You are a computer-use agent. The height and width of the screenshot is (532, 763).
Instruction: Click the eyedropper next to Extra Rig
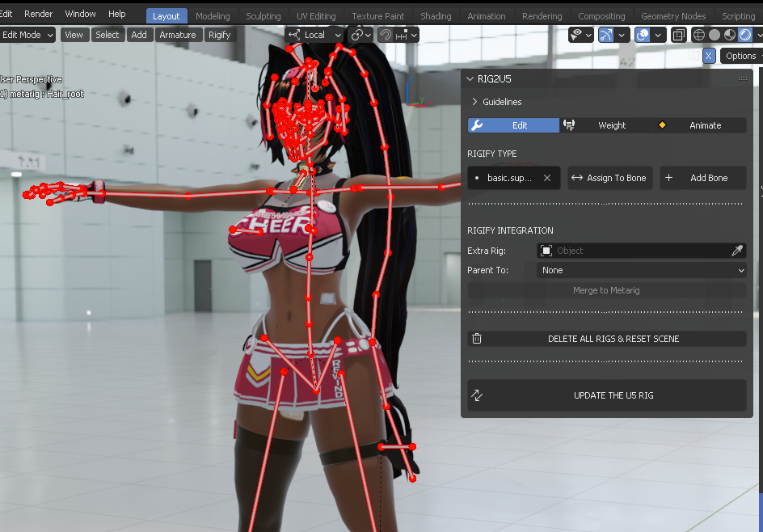click(x=736, y=251)
